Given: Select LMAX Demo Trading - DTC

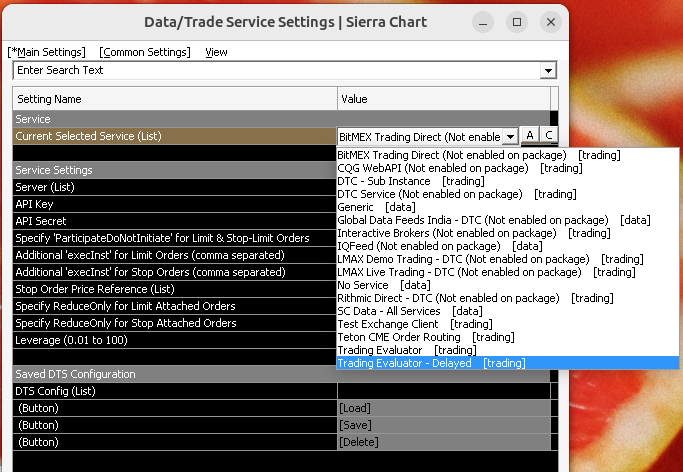Looking at the screenshot, I should [508, 260].
